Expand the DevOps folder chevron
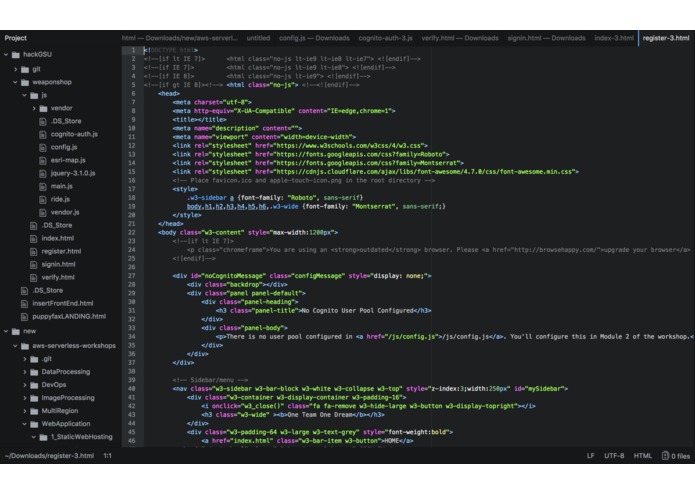 (25, 385)
